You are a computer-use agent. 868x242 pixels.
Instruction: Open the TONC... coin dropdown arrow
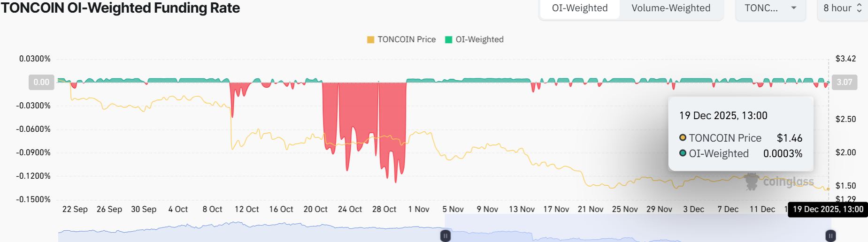point(794,8)
